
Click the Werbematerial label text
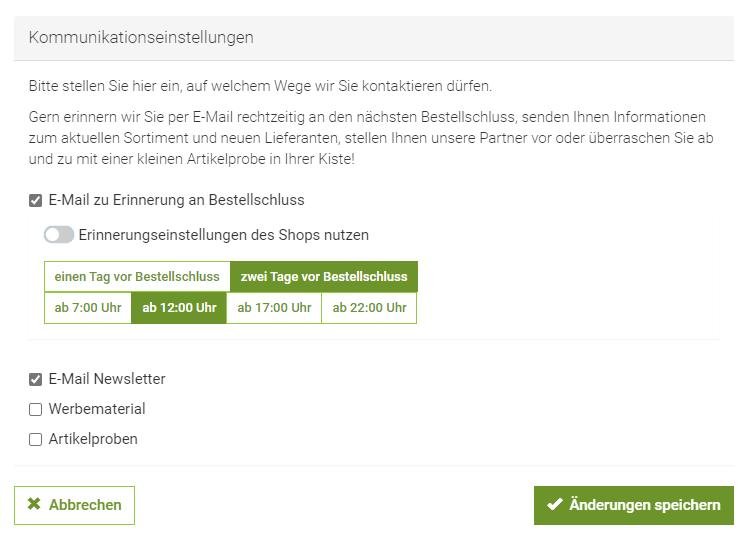tap(97, 409)
